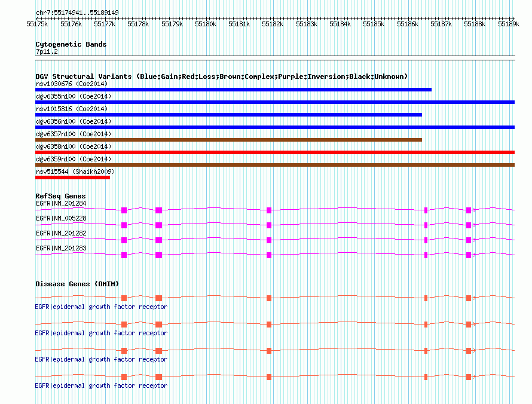Click the exon box of EGFR|NM_201284 near 55182k
Screen dimensions: 532x404
coord(269,210)
